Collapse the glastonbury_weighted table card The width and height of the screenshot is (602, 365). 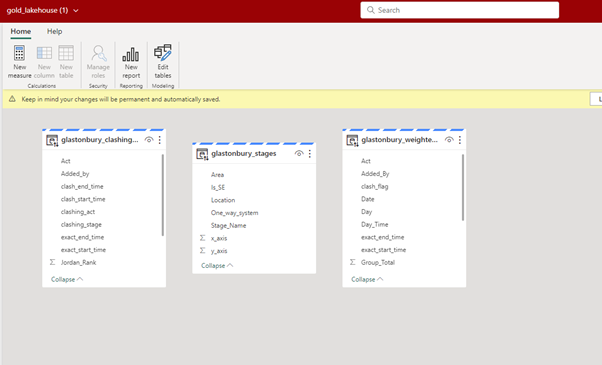pyautogui.click(x=367, y=279)
